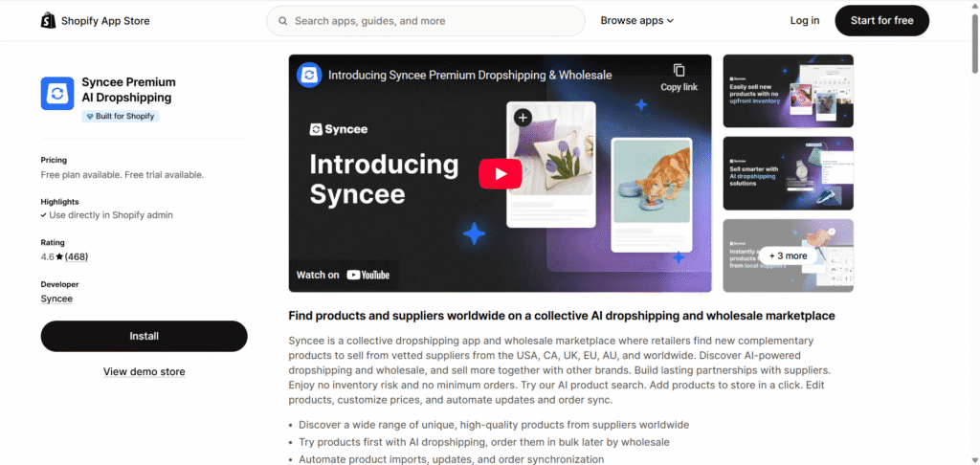Click the Syncee app icon in sidebar
Screen dimensions: 980x465
point(57,94)
